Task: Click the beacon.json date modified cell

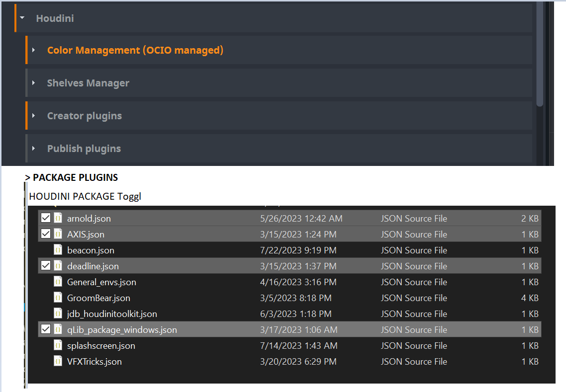Action: click(298, 250)
